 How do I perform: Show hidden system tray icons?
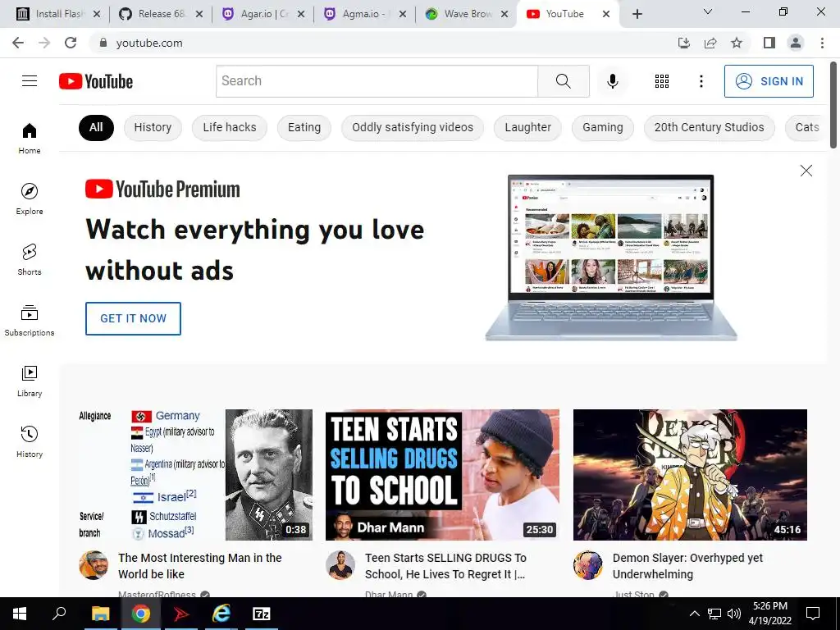[694, 614]
